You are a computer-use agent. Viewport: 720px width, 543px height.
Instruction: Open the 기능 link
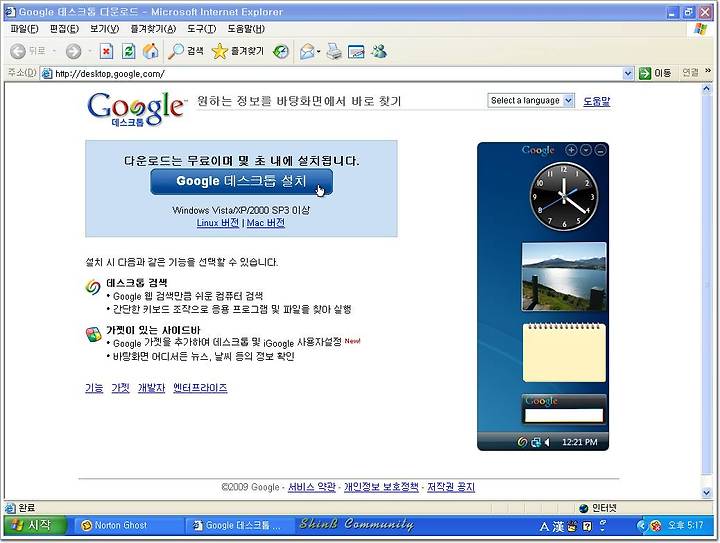pyautogui.click(x=94, y=388)
